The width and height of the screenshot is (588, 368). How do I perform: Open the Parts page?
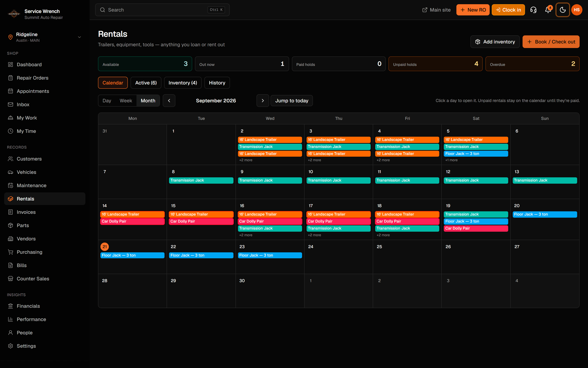(x=45, y=225)
